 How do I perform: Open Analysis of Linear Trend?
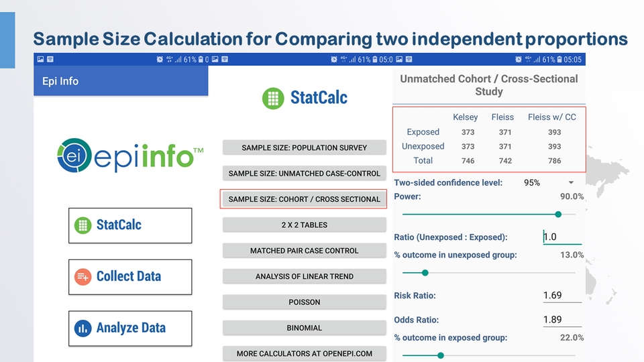(x=305, y=276)
